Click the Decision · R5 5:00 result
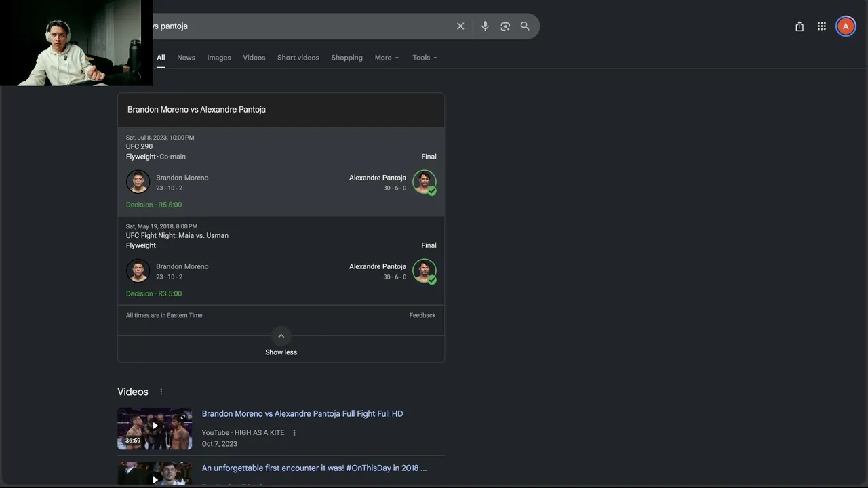This screenshot has width=868, height=488. 154,205
